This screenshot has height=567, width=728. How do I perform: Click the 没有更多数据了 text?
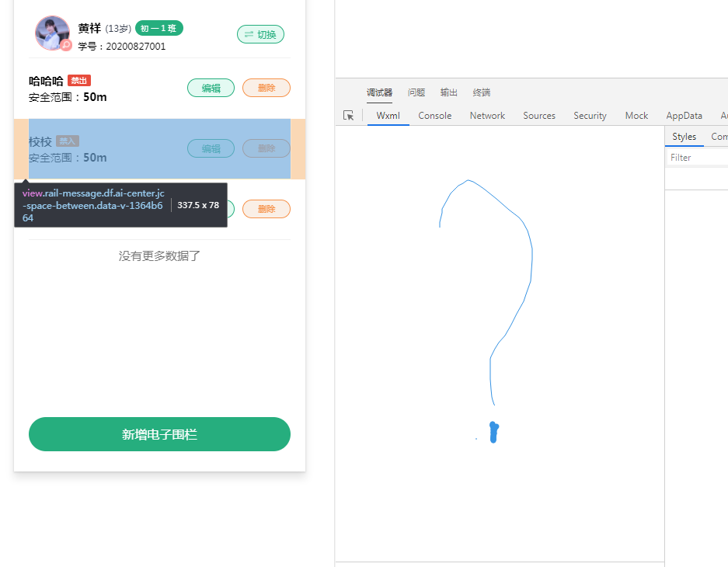159,256
